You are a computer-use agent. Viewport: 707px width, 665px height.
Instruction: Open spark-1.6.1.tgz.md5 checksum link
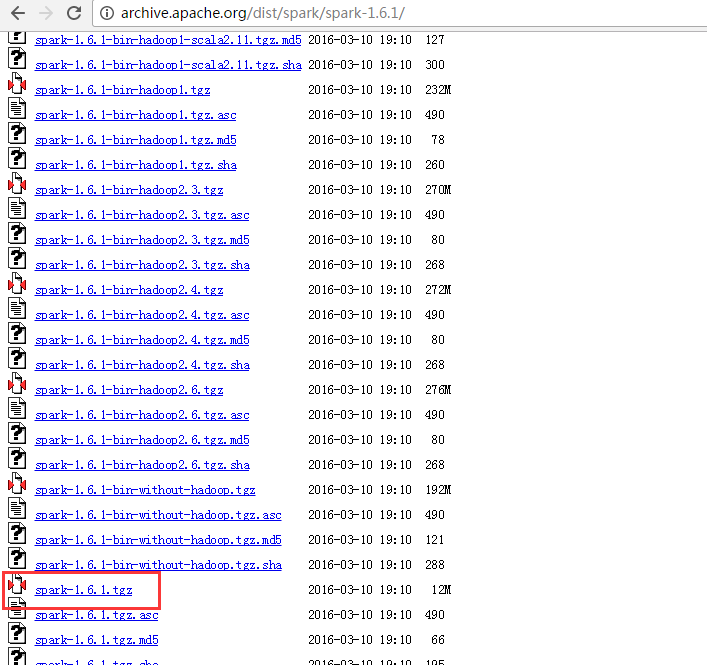tap(96, 641)
